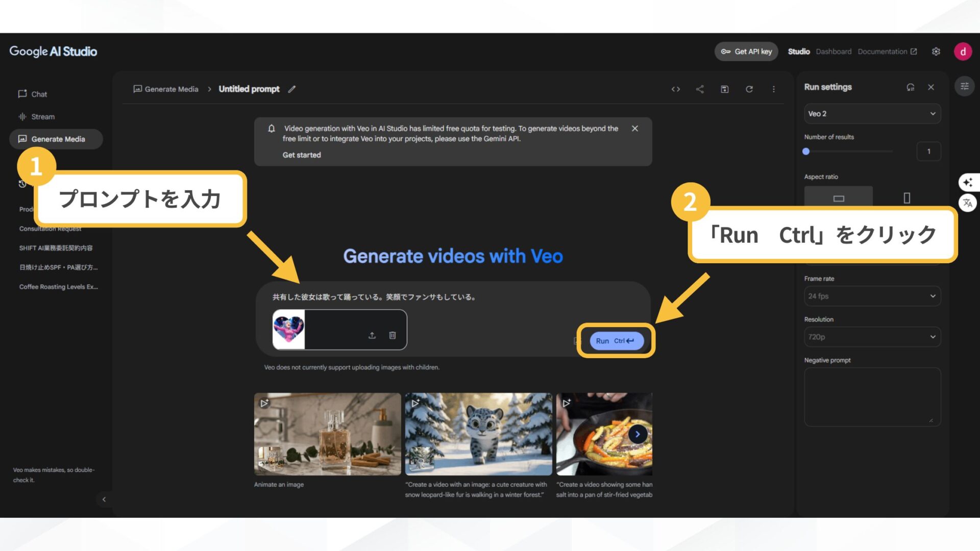Collapse the left sidebar with the chevron
The width and height of the screenshot is (980, 551).
(x=104, y=499)
